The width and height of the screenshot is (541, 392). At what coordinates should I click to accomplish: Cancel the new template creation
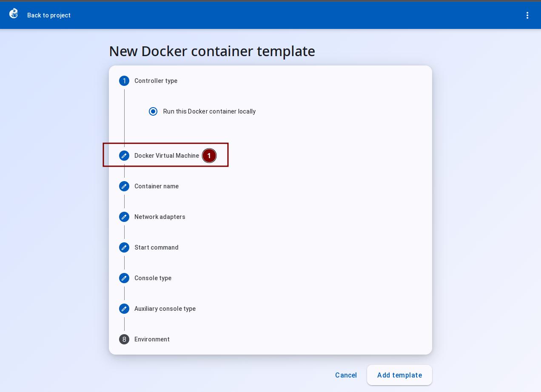(346, 375)
